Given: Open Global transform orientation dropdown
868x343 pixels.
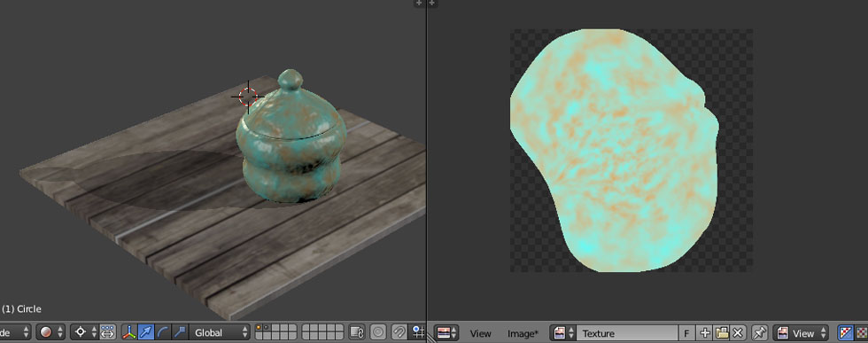Looking at the screenshot, I should coord(220,332).
